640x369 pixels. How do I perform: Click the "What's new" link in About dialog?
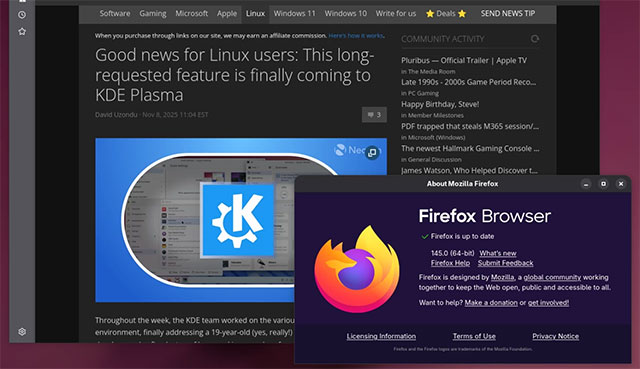[498, 253]
